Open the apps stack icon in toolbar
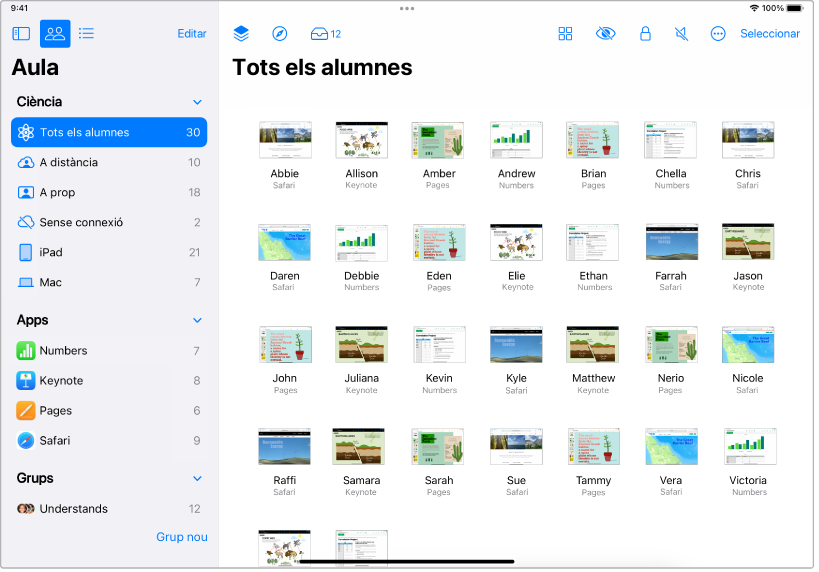The image size is (819, 572). click(241, 34)
